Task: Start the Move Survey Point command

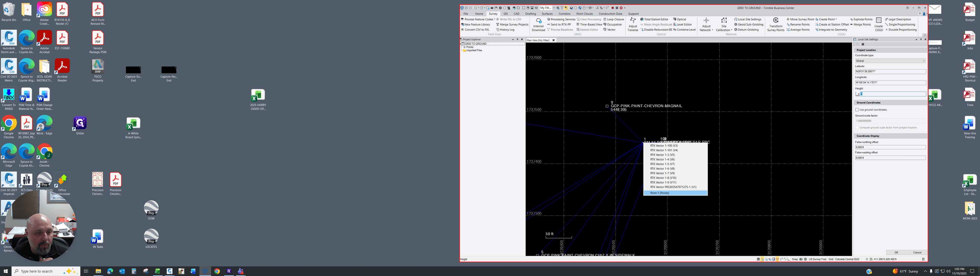Action: click(x=800, y=19)
